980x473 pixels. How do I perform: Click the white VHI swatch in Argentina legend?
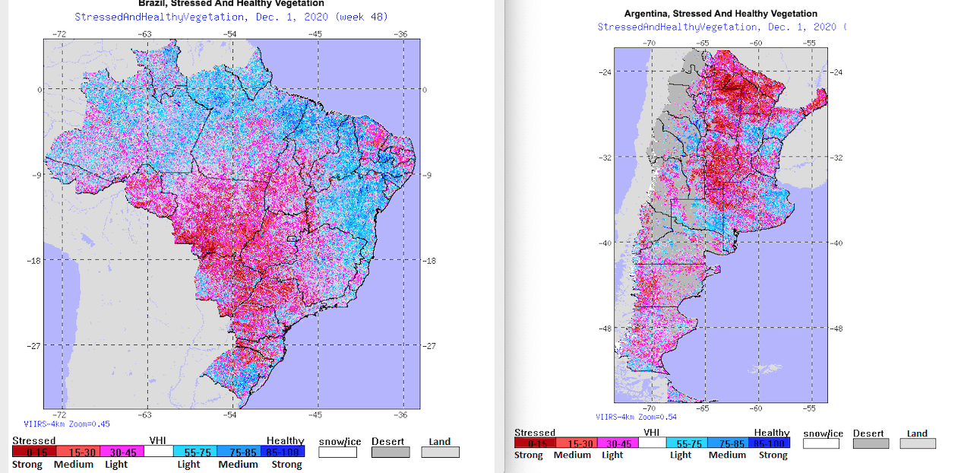coord(652,443)
